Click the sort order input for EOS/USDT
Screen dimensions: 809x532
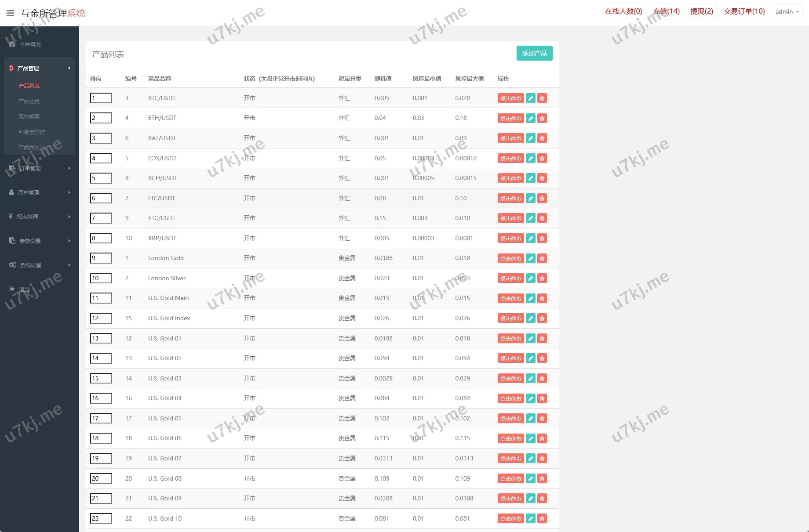pyautogui.click(x=101, y=158)
